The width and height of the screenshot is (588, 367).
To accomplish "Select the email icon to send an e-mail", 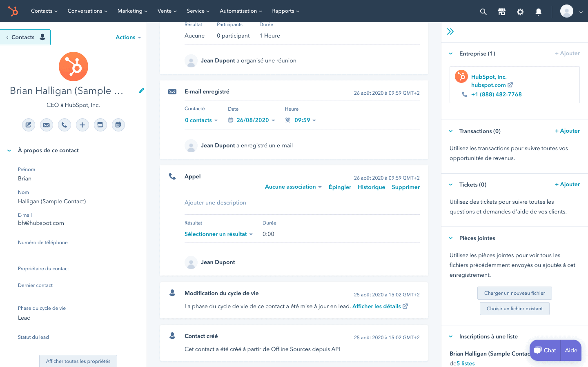I will pyautogui.click(x=47, y=125).
